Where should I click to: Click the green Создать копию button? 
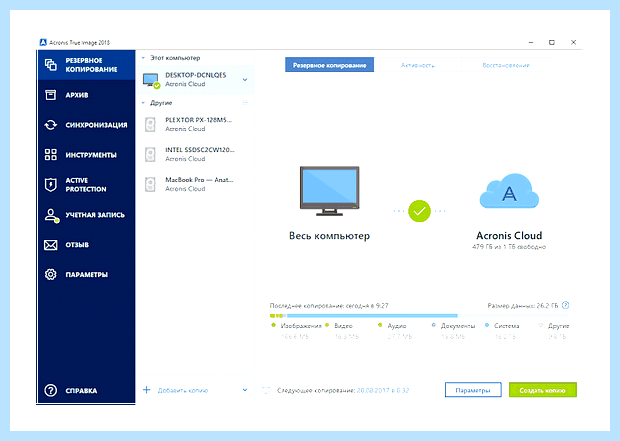(x=542, y=390)
